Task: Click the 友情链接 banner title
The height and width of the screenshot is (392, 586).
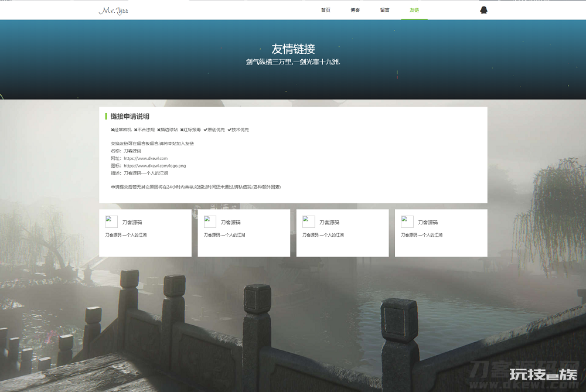Action: pyautogui.click(x=293, y=49)
